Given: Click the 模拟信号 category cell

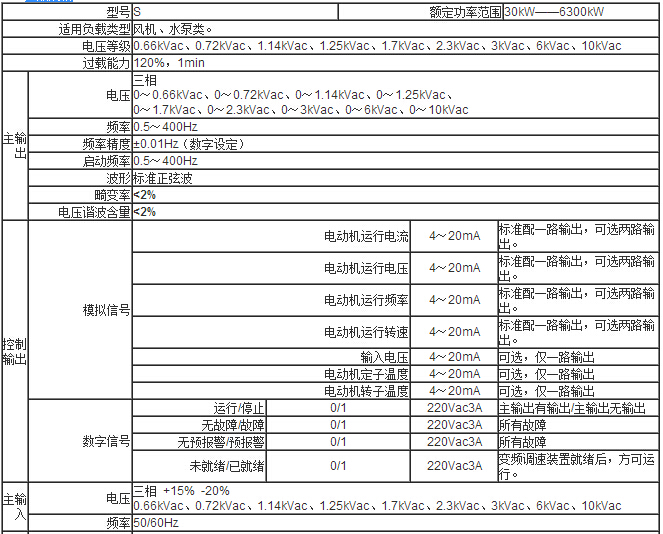Looking at the screenshot, I should 106,310.
